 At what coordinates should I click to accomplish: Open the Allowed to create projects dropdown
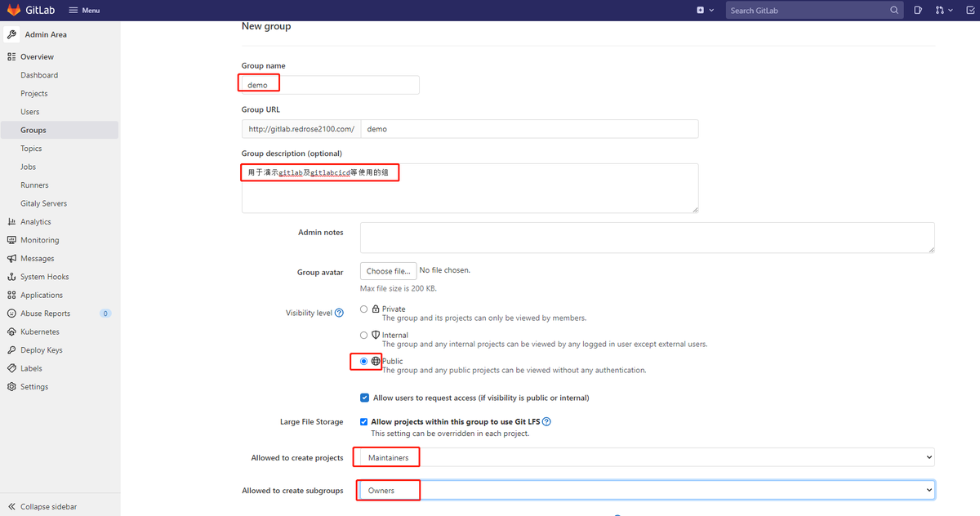click(x=648, y=458)
